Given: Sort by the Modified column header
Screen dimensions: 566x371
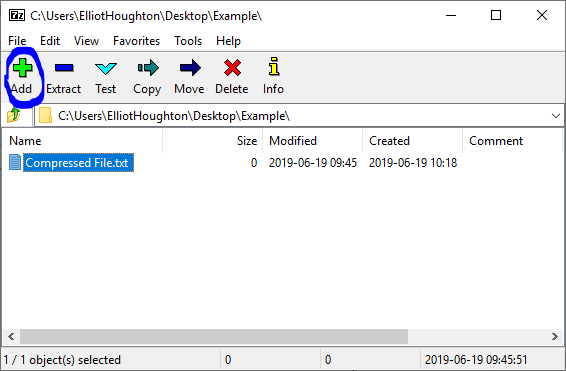Looking at the screenshot, I should [x=313, y=141].
